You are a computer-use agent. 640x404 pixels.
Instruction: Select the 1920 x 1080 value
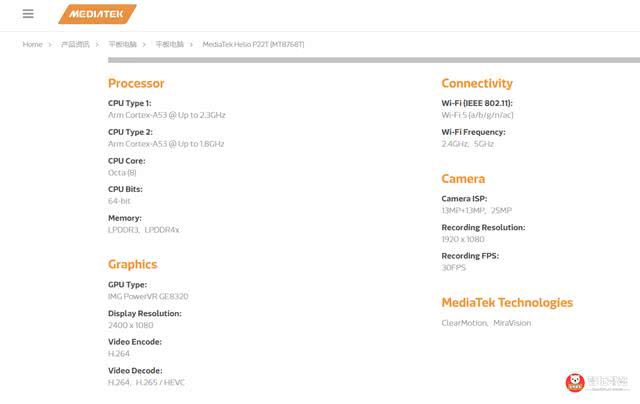463,239
